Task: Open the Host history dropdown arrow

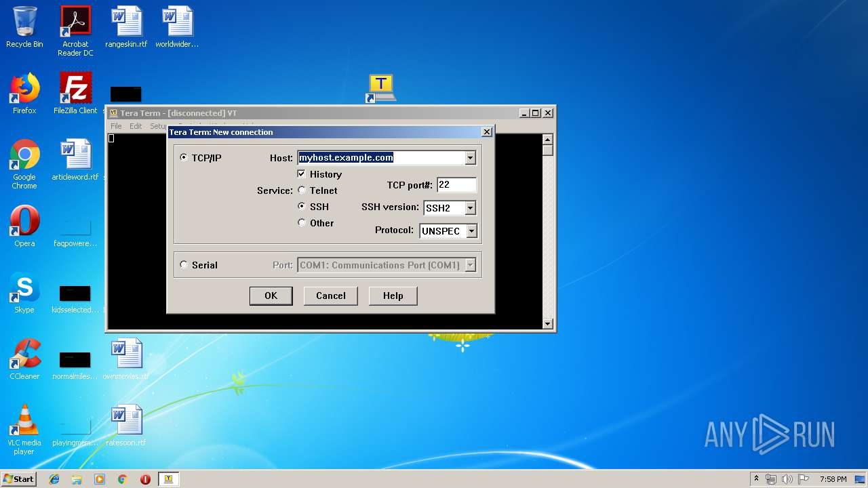Action: pyautogui.click(x=470, y=158)
